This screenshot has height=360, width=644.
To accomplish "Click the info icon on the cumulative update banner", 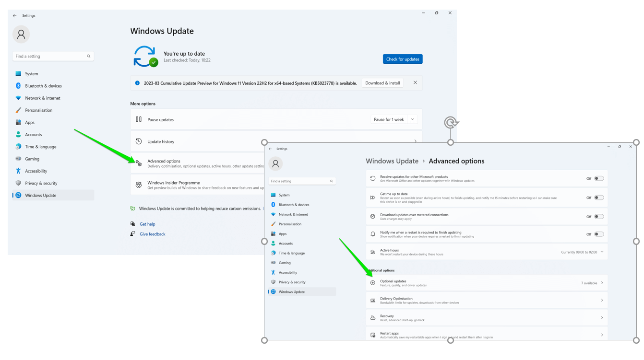I will click(137, 83).
